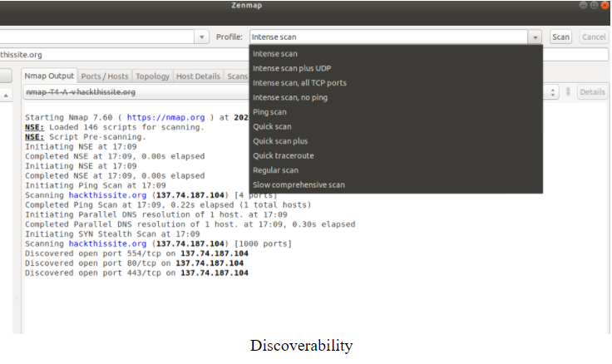Click the https://nmap.org link in output

pos(165,117)
